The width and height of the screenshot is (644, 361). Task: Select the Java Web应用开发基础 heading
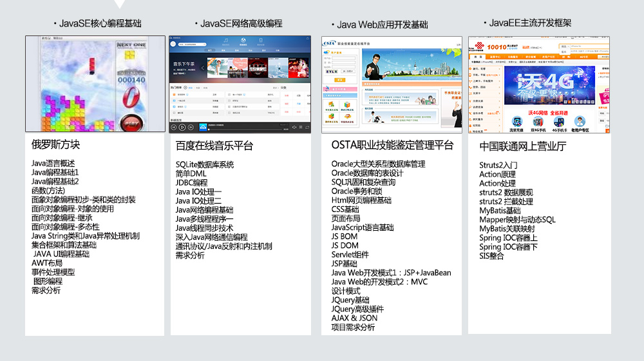(383, 24)
